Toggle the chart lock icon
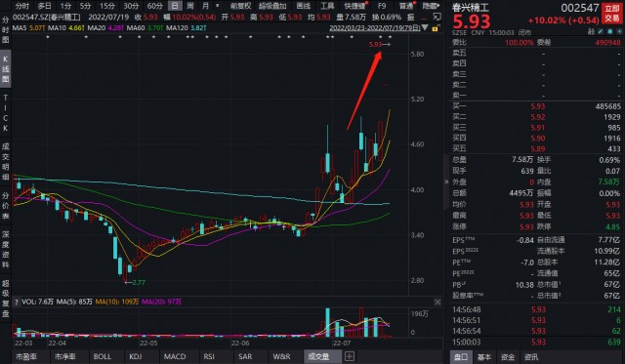This screenshot has width=625, height=364. 436,28
